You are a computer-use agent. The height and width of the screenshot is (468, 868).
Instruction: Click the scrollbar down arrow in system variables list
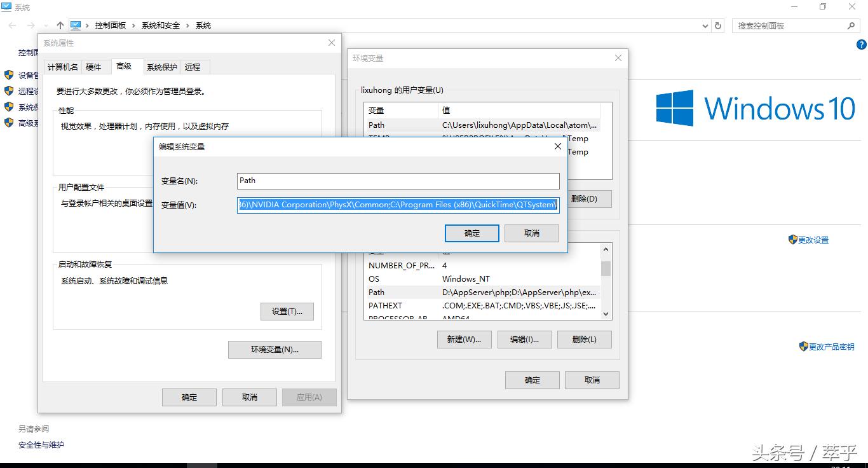605,313
